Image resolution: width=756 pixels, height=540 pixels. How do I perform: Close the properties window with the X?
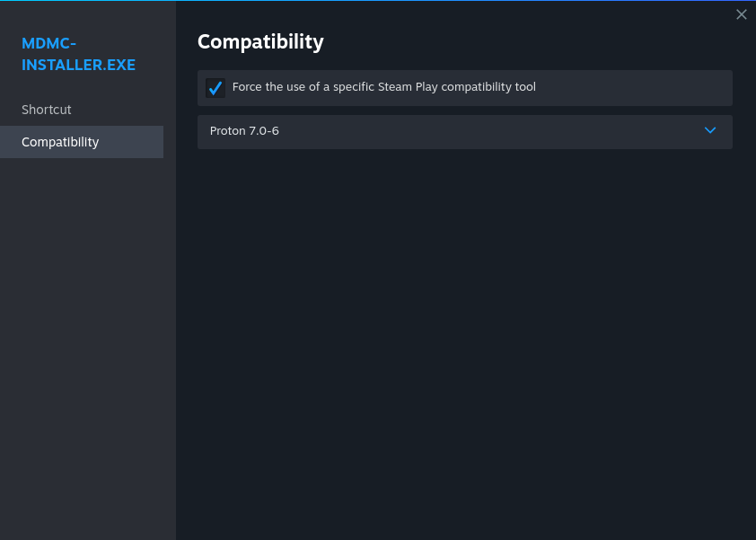point(742,14)
